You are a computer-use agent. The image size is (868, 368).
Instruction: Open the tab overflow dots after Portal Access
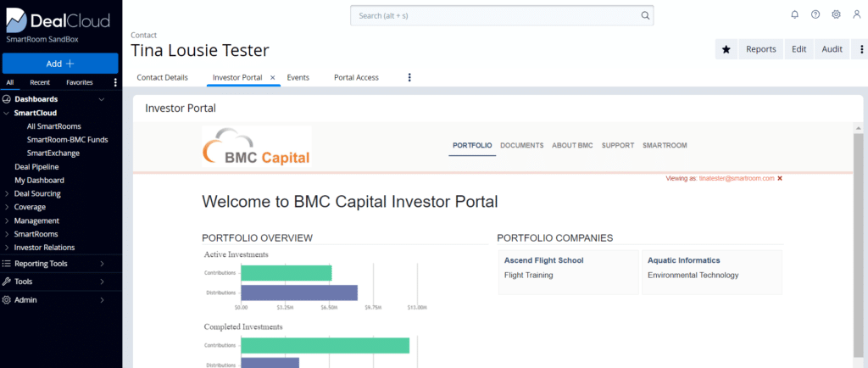409,77
